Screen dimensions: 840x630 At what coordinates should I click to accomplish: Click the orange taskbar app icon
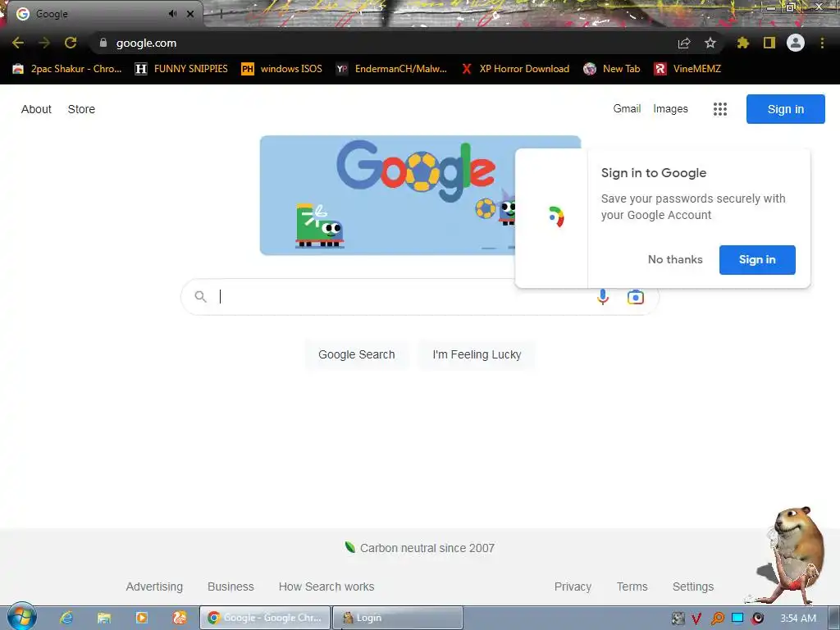coord(180,618)
